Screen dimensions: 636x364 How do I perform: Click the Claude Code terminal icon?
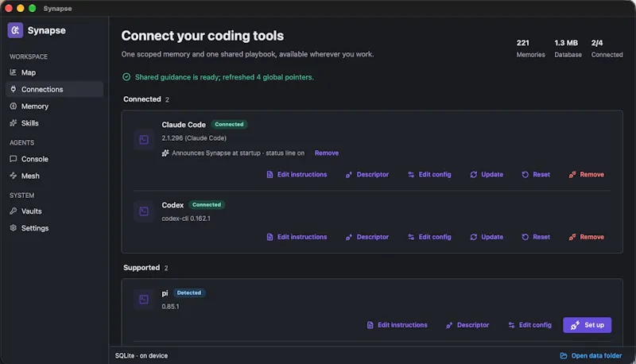[x=144, y=140]
